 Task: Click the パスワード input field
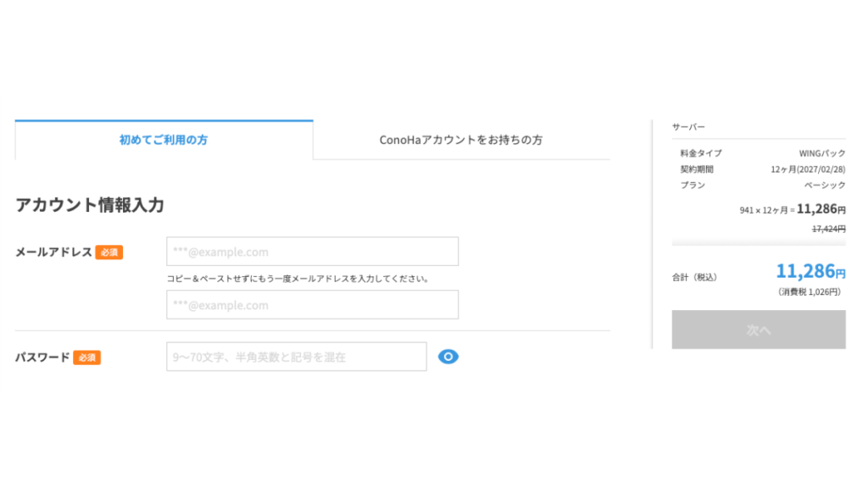[x=296, y=357]
